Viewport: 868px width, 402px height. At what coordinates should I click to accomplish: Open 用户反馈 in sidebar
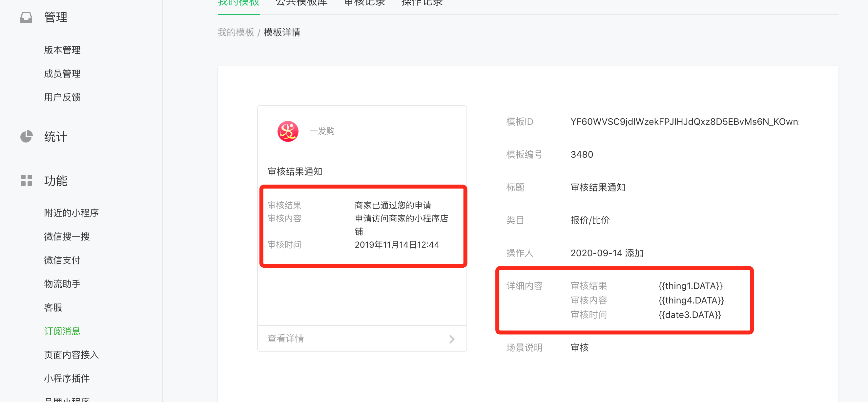[62, 97]
